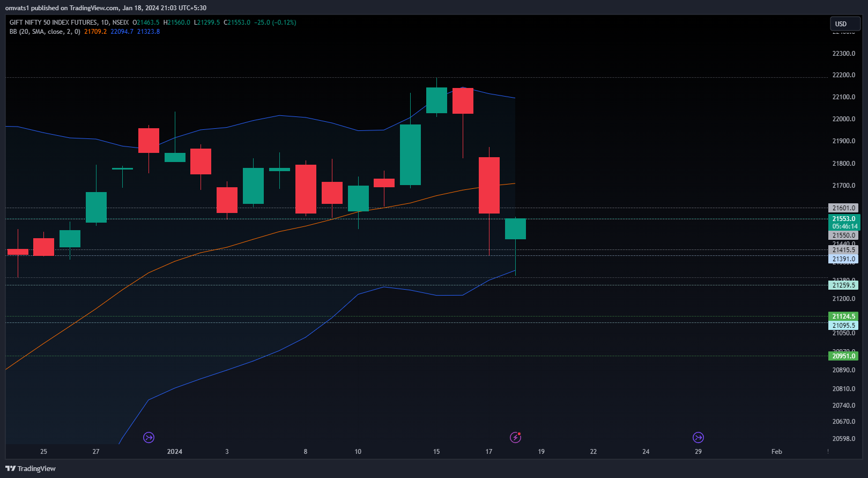The image size is (868, 478).
Task: Click the date label 25 on time axis
Action: [x=43, y=452]
